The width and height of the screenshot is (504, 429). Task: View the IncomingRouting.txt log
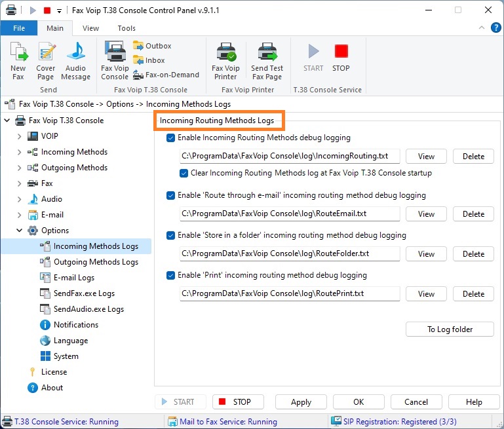pos(426,157)
